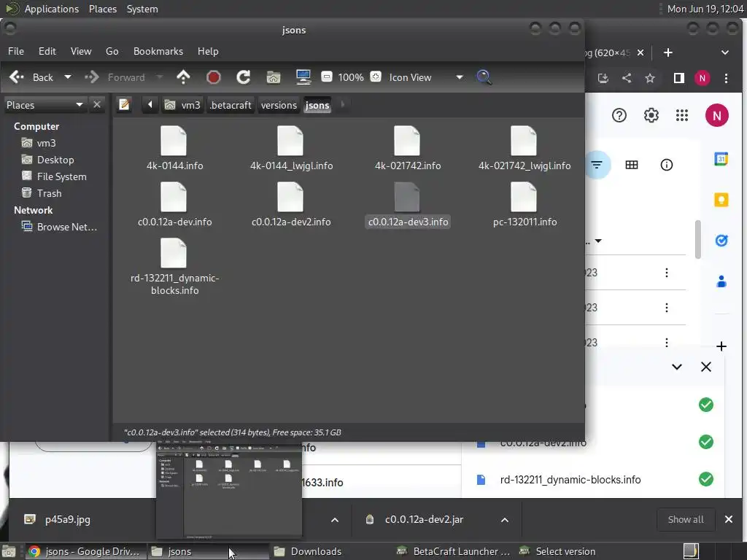747x560 pixels.
Task: Select the jsons path bar button
Action: tap(317, 105)
